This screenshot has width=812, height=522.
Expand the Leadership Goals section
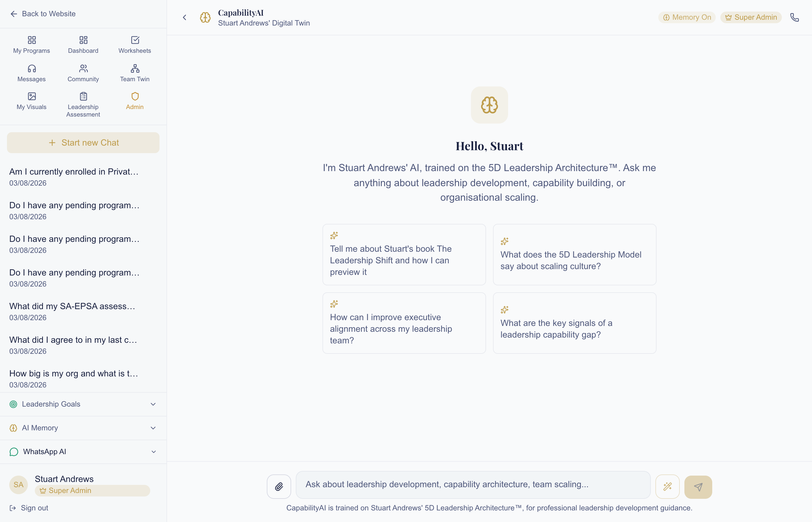click(x=83, y=404)
